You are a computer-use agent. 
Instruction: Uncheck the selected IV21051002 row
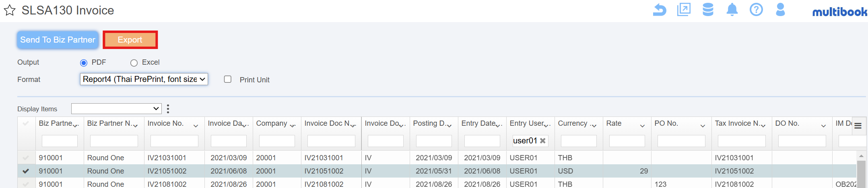point(26,171)
